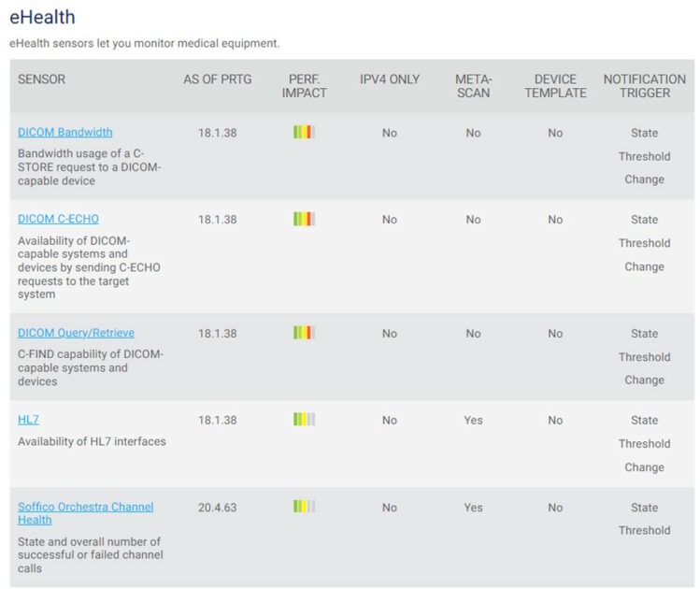Click the AS OF PRTG column header

217,79
